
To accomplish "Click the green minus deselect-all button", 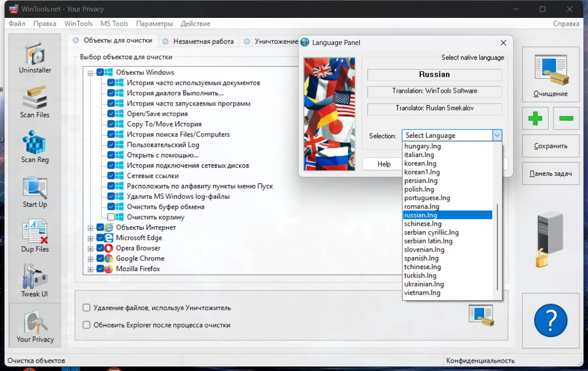I will 566,118.
